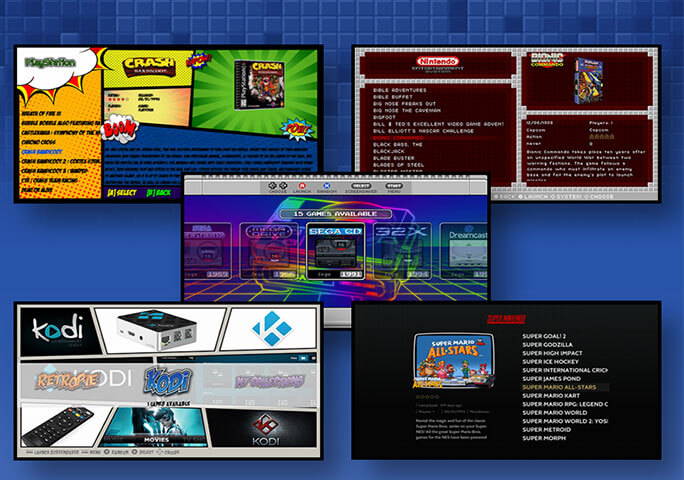Click the Launch button icon in Sega toolbar
Viewport: 684px width, 480px height.
[302, 188]
